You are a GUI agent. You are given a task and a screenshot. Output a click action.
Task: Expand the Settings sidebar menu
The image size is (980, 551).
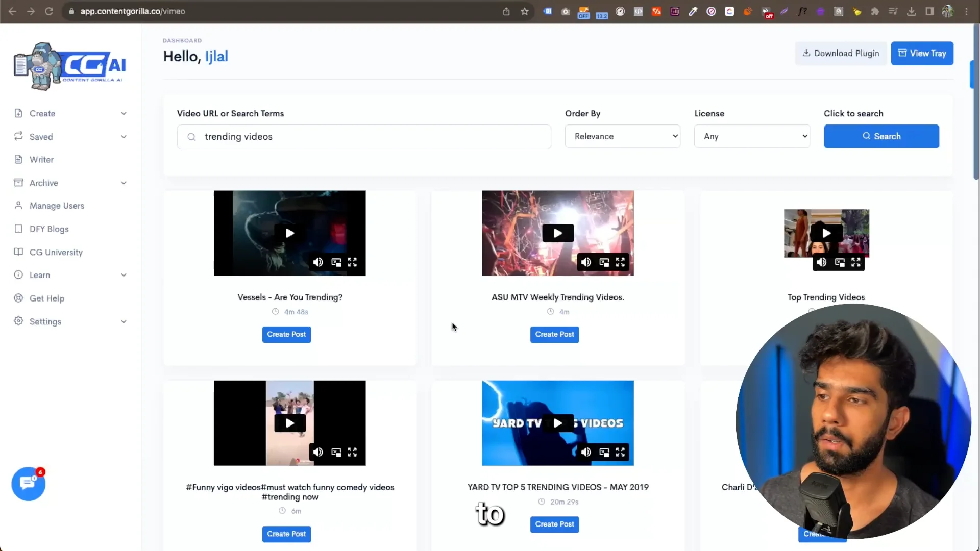(70, 321)
